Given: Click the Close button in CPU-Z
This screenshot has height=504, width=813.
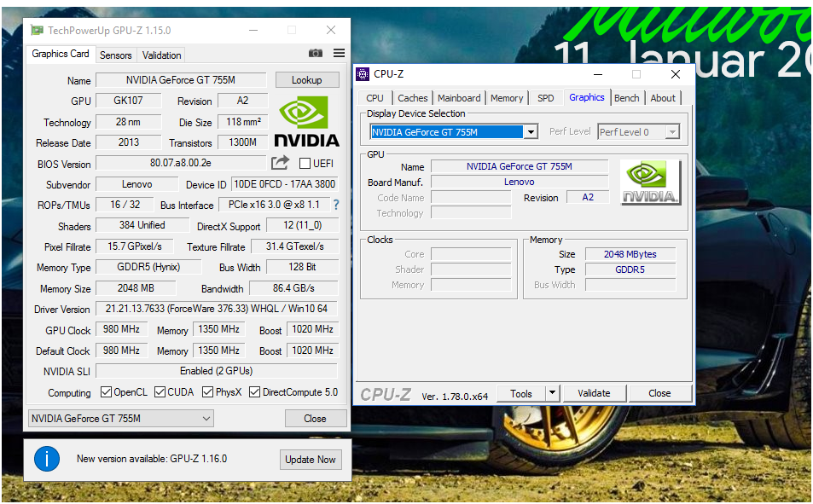Looking at the screenshot, I should (x=659, y=393).
